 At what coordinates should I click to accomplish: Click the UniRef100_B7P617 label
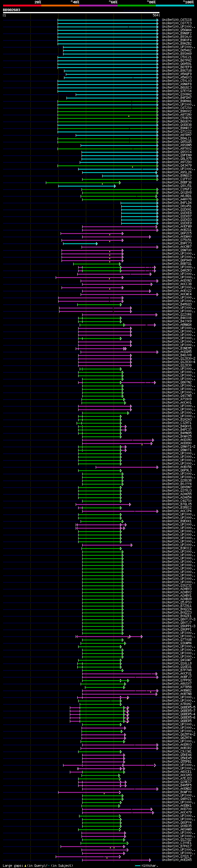pos(177,846)
